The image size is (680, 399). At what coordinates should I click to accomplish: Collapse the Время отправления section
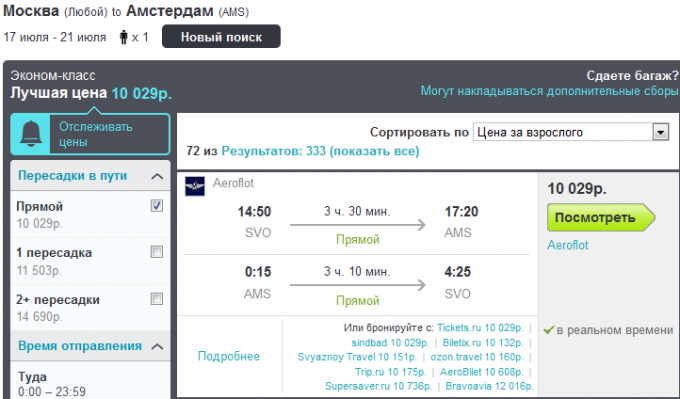[x=157, y=347]
